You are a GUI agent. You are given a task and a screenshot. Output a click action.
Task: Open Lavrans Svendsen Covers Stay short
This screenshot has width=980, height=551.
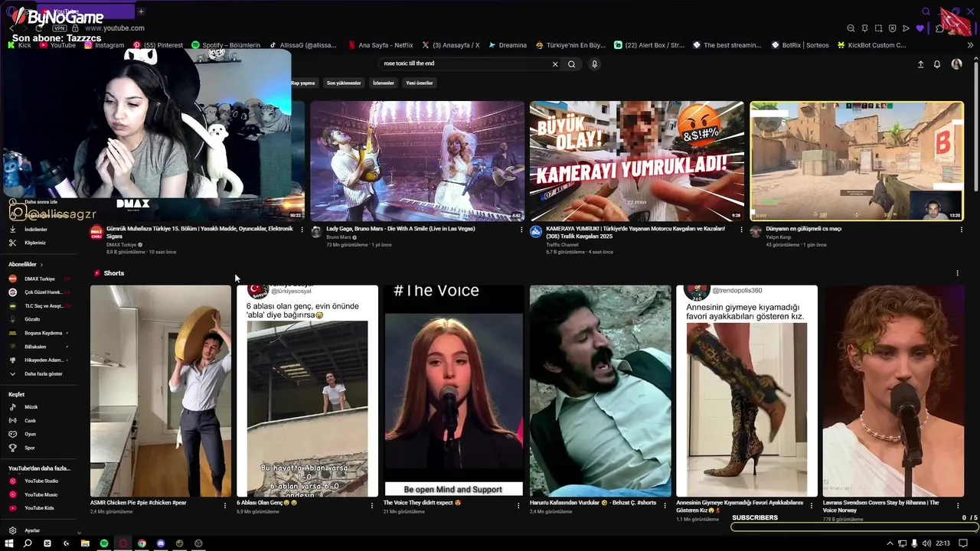coord(893,391)
